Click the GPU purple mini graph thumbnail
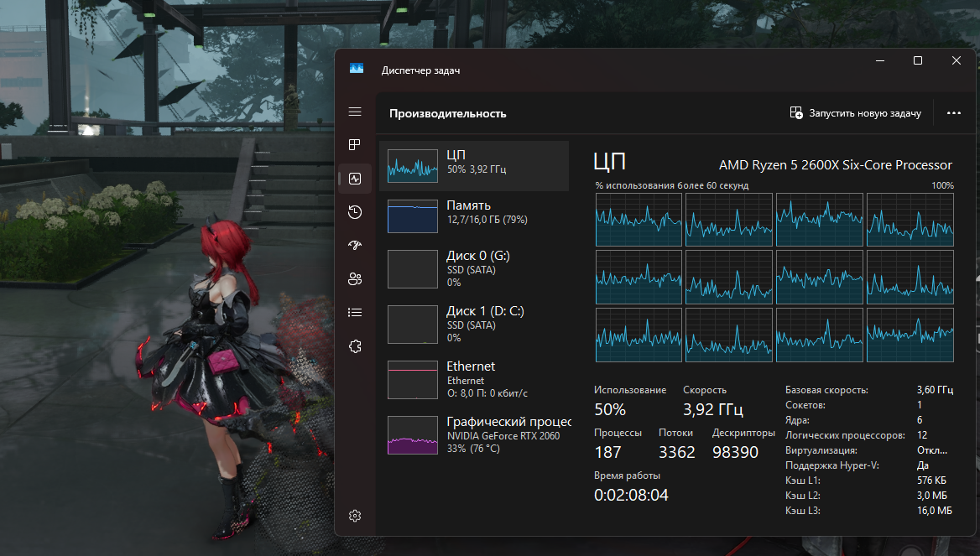980x556 pixels. point(413,434)
